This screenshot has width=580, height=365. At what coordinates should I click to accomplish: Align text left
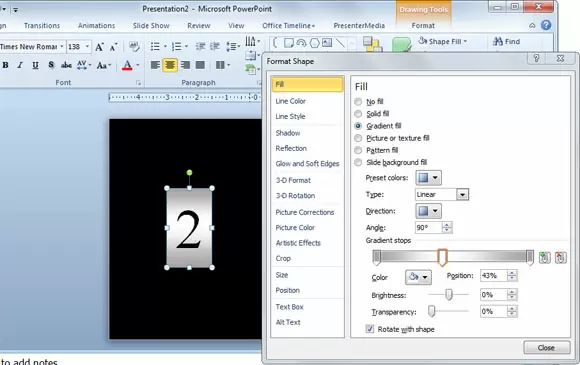tap(155, 65)
